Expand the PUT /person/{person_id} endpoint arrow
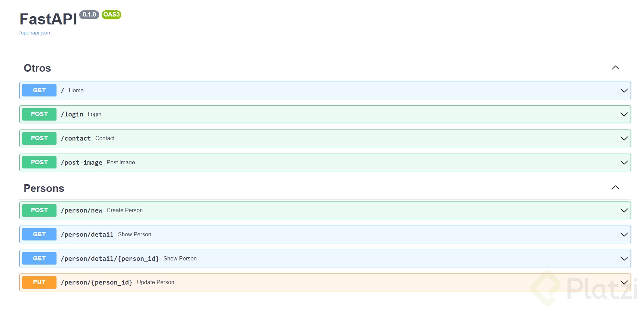The image size is (644, 309). point(624,282)
